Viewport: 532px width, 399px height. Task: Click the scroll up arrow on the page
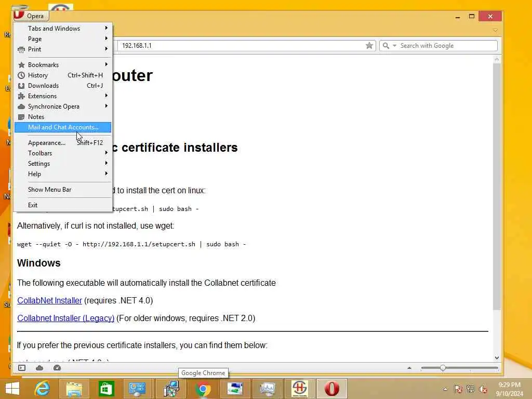(497, 59)
